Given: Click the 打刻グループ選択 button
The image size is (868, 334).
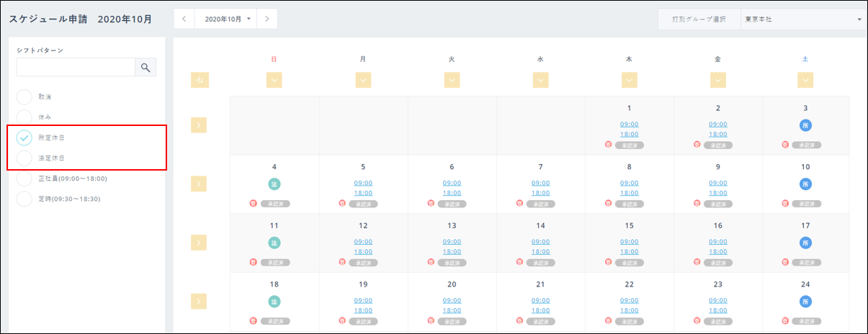Looking at the screenshot, I should point(699,19).
